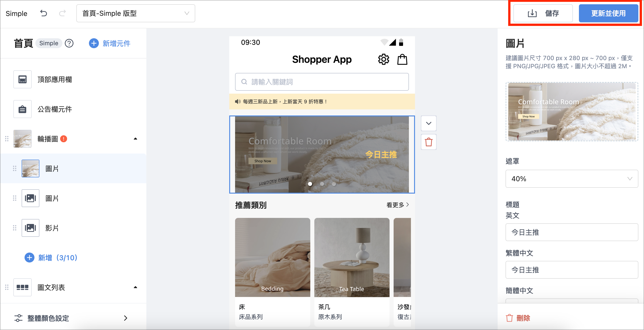The width and height of the screenshot is (644, 330).
Task: Click the 英文 title input field
Action: (x=572, y=232)
